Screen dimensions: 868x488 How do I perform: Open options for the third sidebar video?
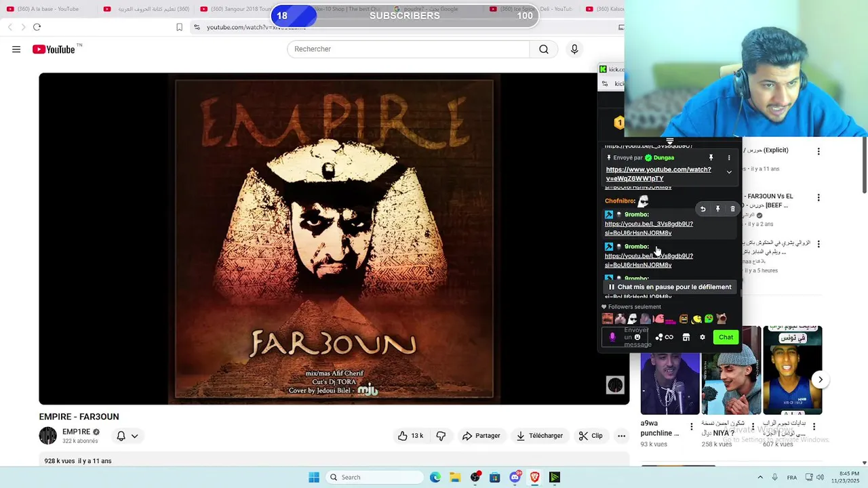[x=818, y=243]
